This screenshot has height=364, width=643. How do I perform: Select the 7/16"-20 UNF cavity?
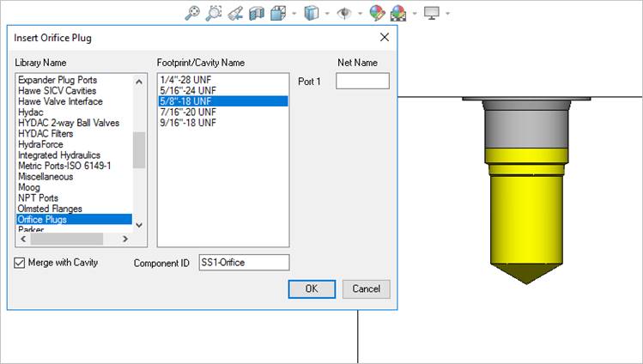tap(223, 112)
